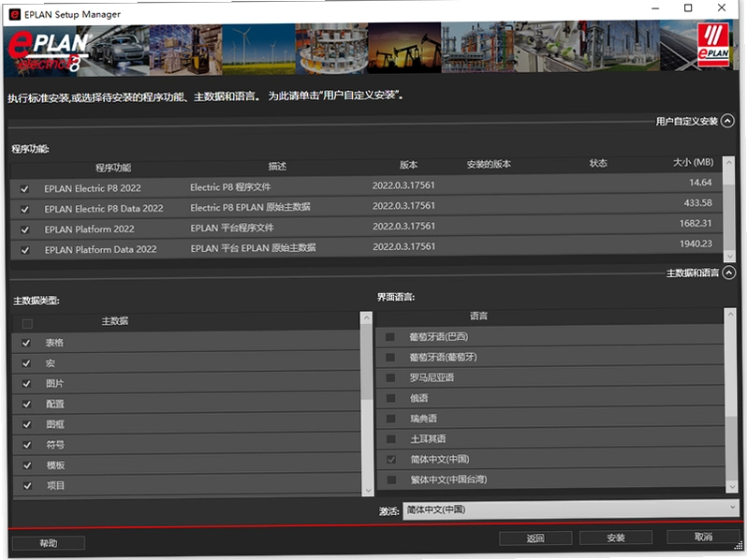Click the 模板 master data row text

point(55,465)
